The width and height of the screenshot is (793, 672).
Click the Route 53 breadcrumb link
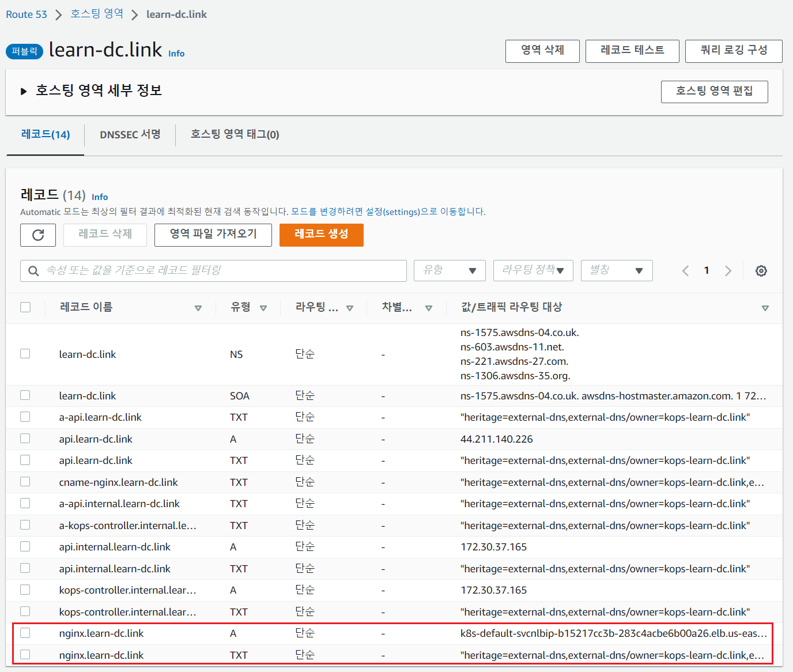(x=27, y=14)
